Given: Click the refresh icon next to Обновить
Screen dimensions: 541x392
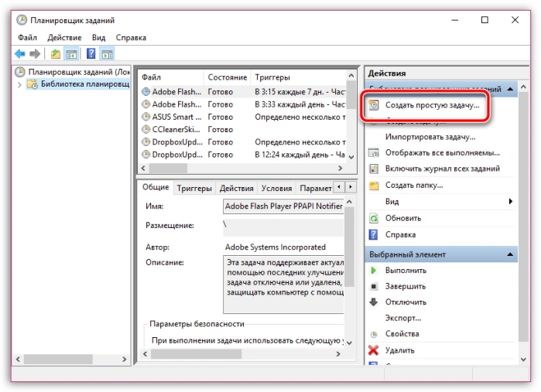Looking at the screenshot, I should 374,218.
